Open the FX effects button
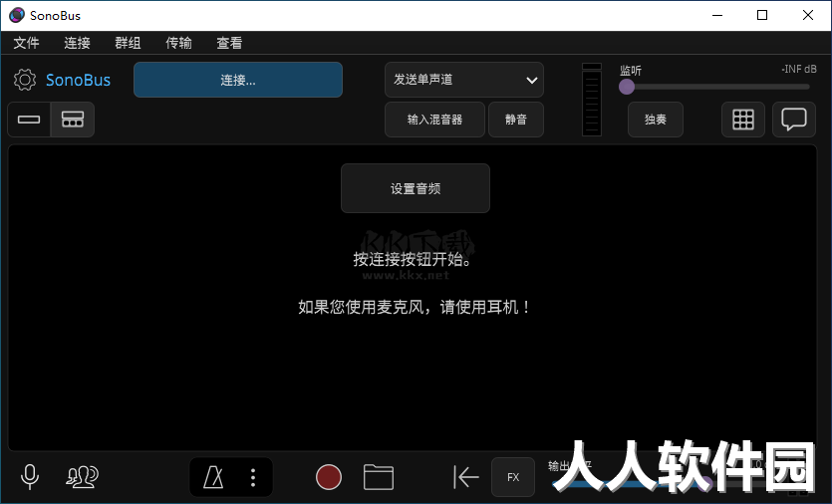The image size is (832, 504). tap(513, 477)
